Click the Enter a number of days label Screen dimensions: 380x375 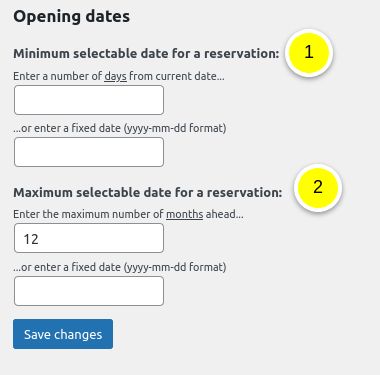[119, 76]
